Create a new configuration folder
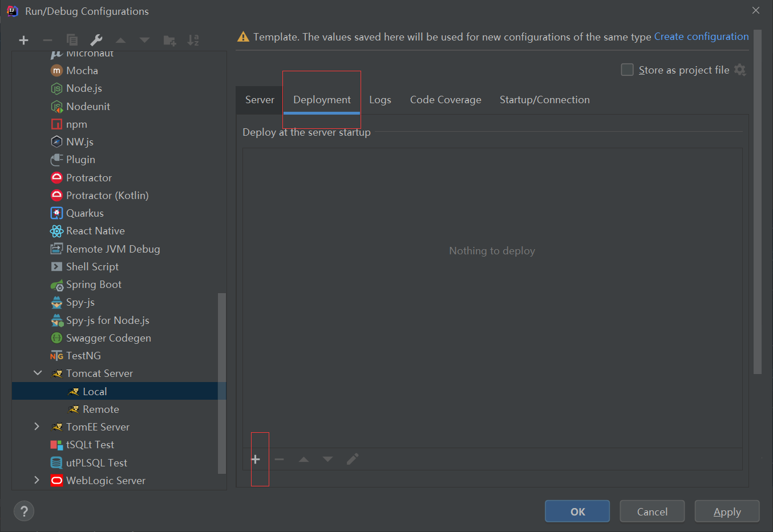The image size is (773, 532). [x=169, y=40]
